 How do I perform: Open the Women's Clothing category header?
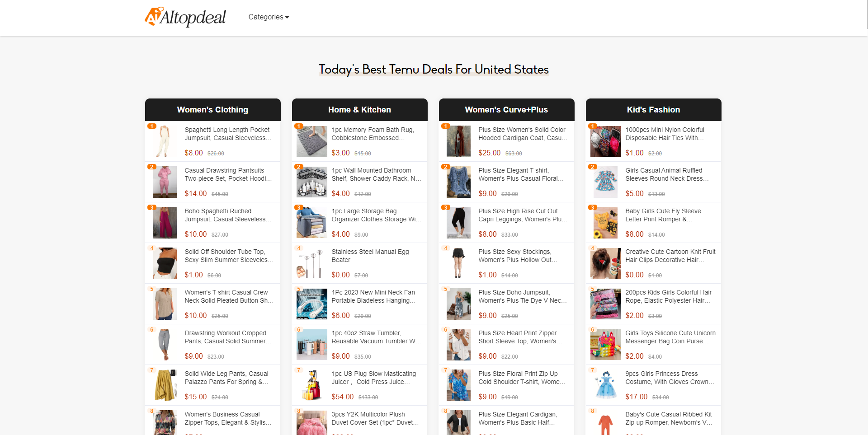[x=212, y=110]
